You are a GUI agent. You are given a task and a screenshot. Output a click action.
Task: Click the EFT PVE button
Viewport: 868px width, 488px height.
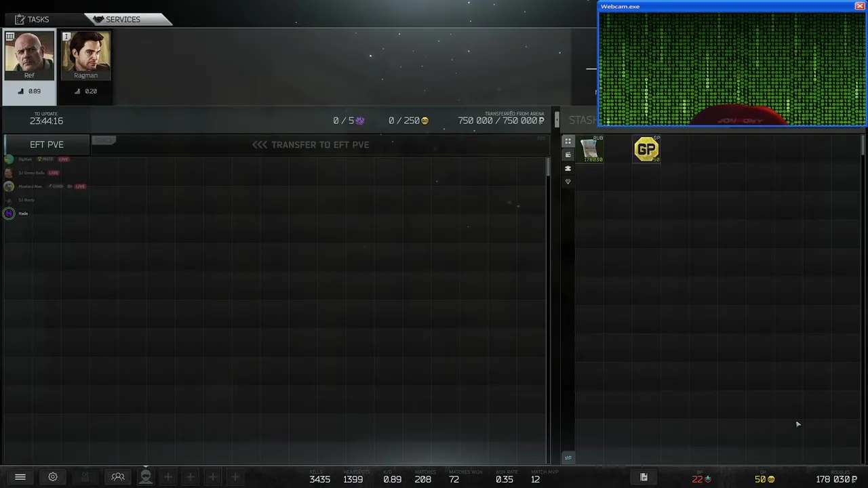pos(47,144)
